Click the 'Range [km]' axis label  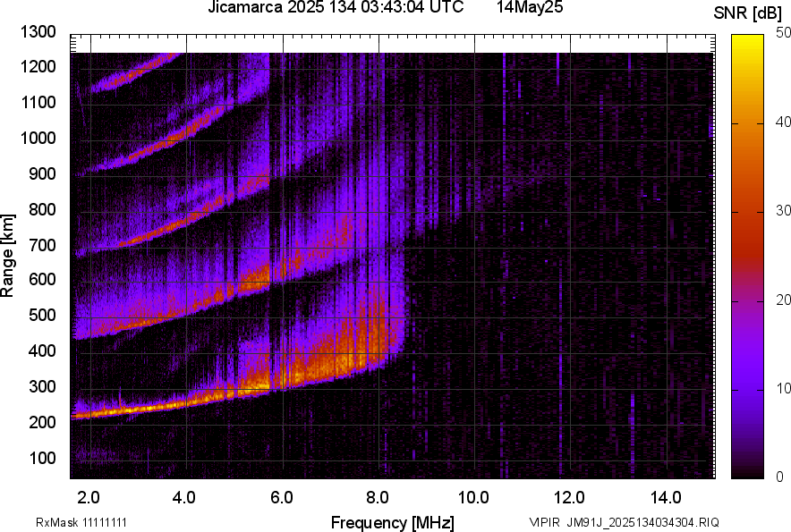click(x=7, y=256)
